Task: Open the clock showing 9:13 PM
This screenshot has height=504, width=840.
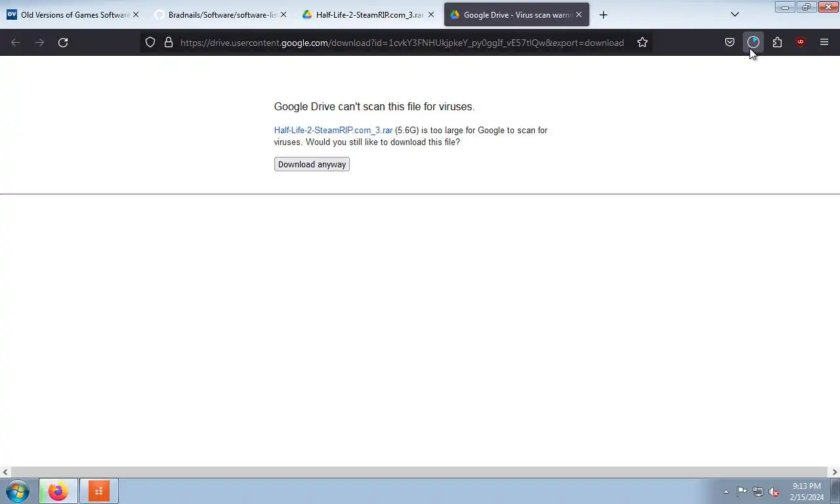Action: point(807,492)
